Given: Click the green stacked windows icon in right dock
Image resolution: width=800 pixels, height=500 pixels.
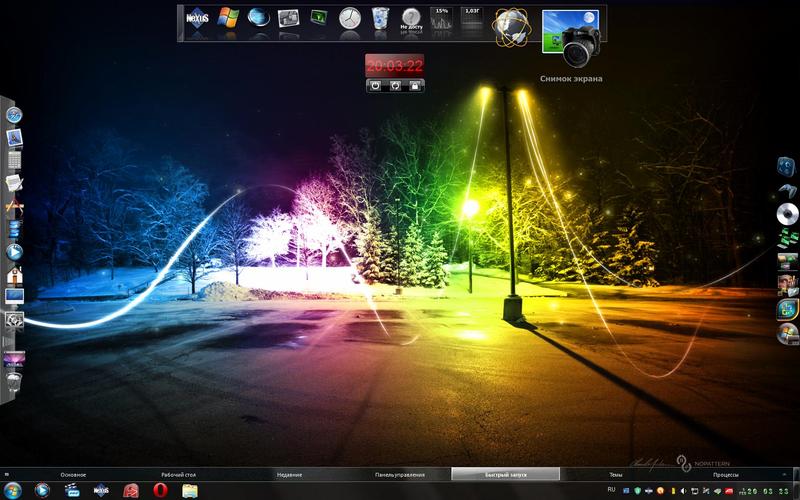Looking at the screenshot, I should click(787, 238).
